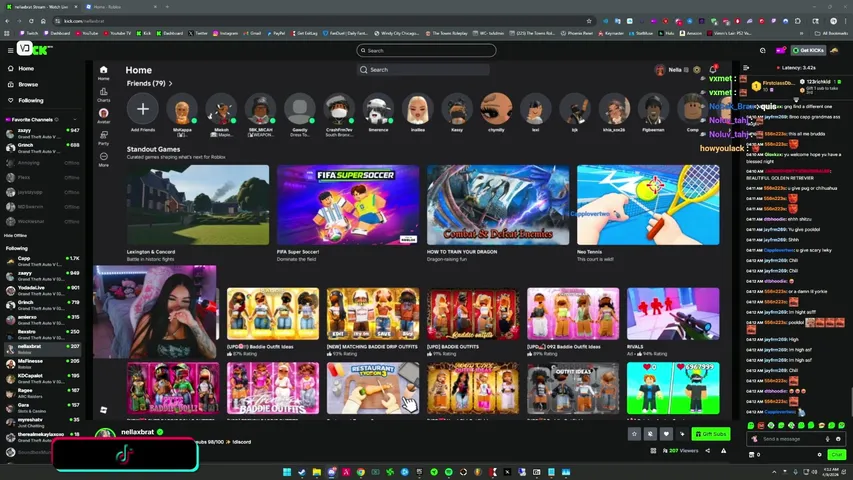Report stream via warning triangle icon
Viewport: 853px width, 480px height.
pyautogui.click(x=724, y=451)
